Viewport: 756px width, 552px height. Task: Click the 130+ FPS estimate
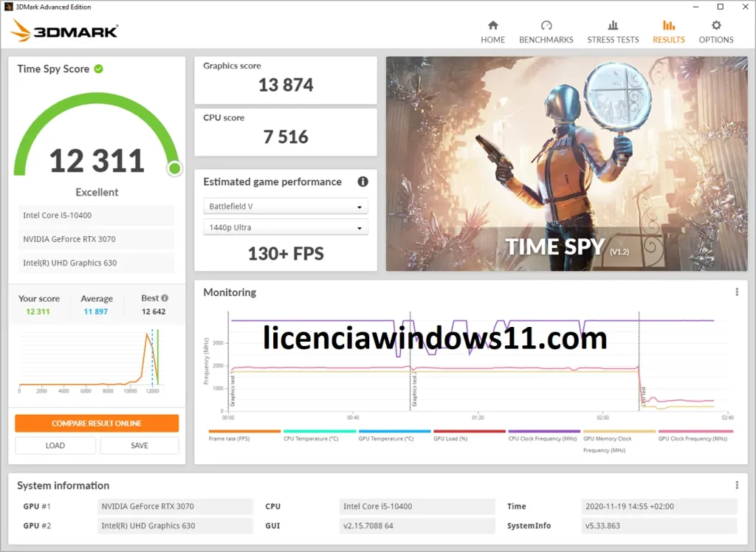(286, 254)
